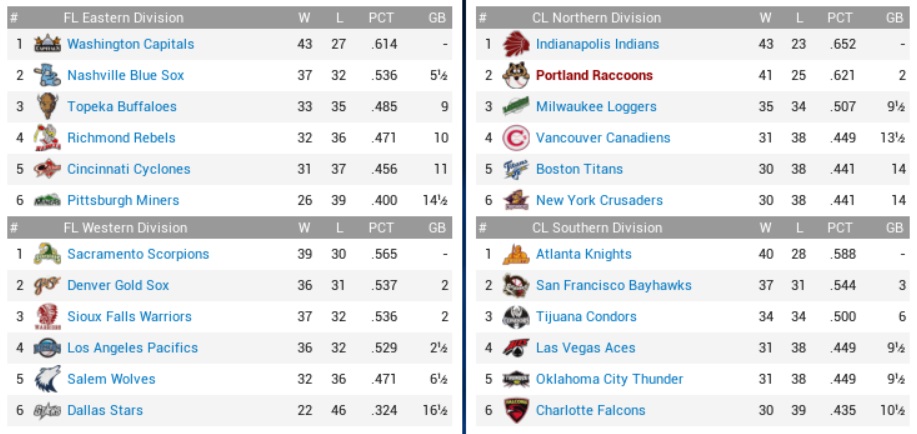Screen dimensions: 917x434
Task: Click the Indianapolis Indians team logo
Action: [x=515, y=44]
